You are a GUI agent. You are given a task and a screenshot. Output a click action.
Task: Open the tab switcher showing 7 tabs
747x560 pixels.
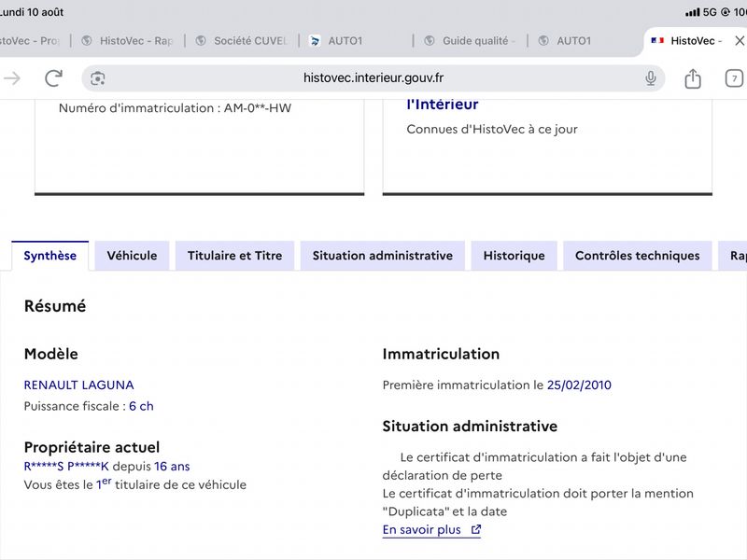click(734, 78)
